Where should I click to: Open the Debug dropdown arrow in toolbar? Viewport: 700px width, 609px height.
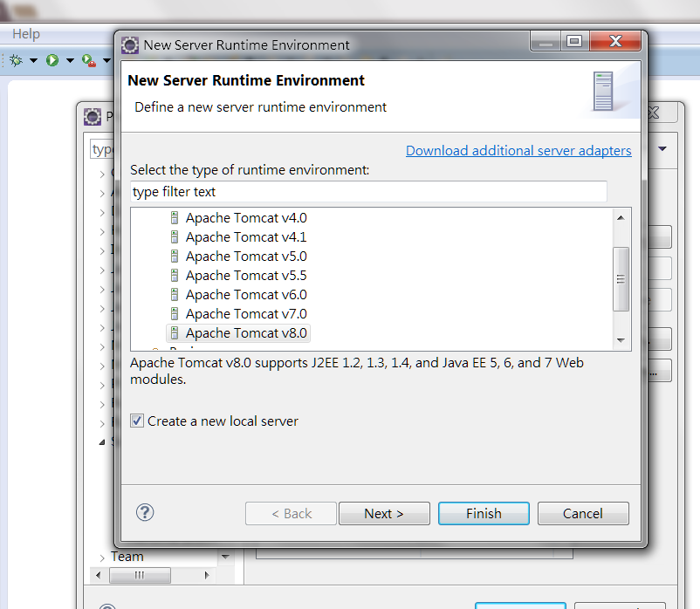coord(33,60)
